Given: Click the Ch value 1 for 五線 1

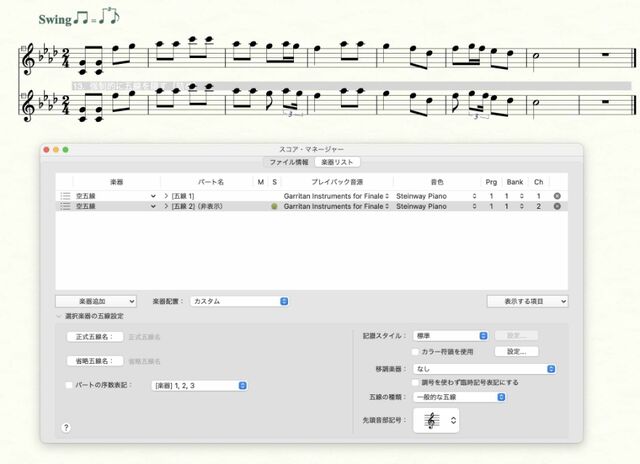Looking at the screenshot, I should point(538,196).
